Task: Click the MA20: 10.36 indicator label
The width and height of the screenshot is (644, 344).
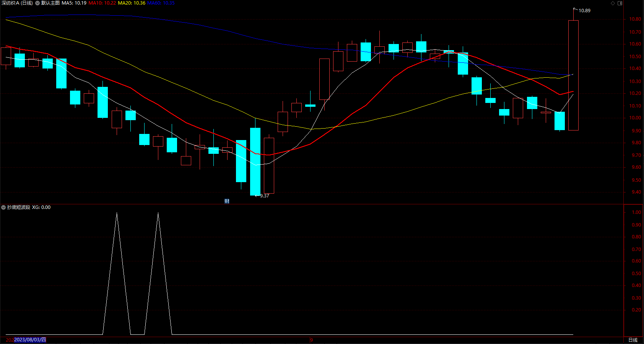Action: click(x=132, y=3)
